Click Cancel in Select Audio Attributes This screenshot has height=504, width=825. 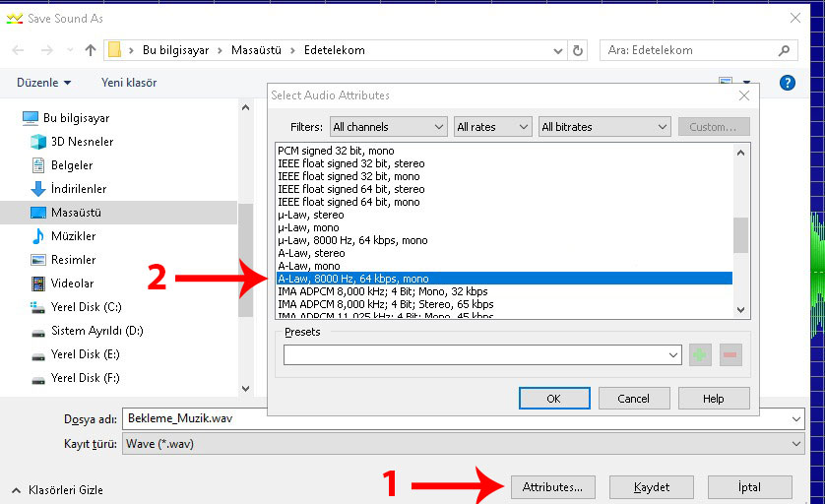(x=634, y=399)
